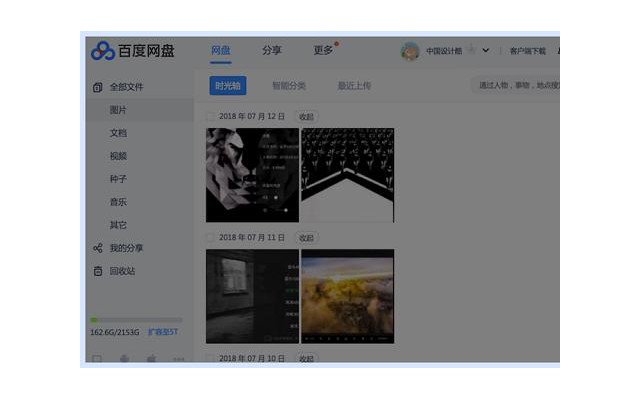Screen dimensions: 640x400
Task: Click the Apple client icon at sidebar bottom
Action: (151, 359)
